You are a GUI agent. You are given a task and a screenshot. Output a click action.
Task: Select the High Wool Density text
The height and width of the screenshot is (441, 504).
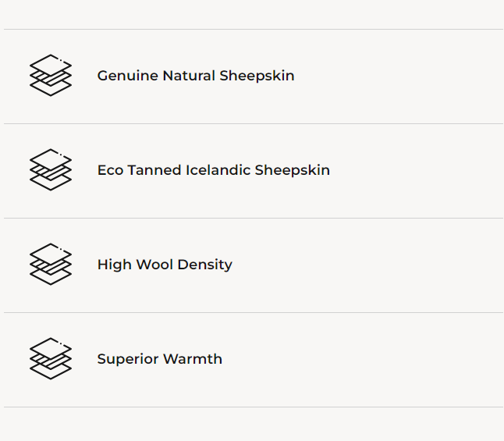click(x=165, y=265)
